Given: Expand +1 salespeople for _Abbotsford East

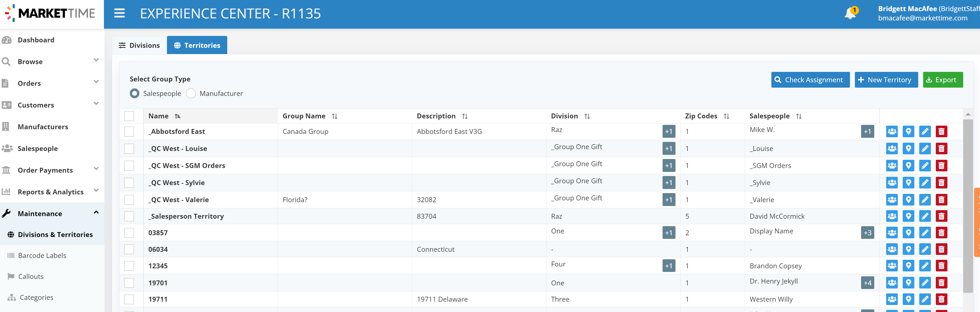Looking at the screenshot, I should point(867,132).
